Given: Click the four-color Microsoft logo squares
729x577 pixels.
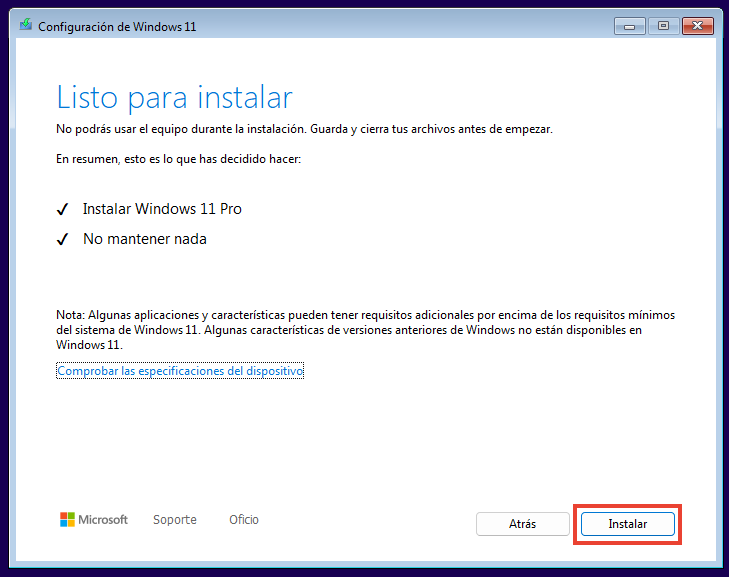Looking at the screenshot, I should coord(67,520).
